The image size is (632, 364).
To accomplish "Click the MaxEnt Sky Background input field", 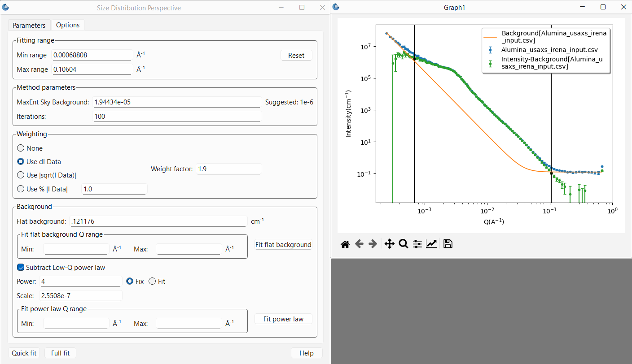I will 177,102.
